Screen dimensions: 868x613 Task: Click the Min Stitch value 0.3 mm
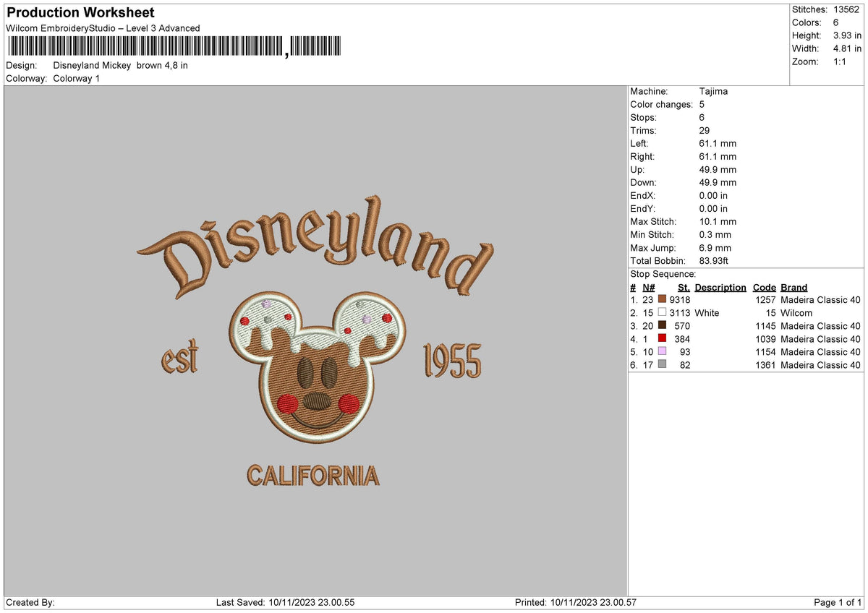pos(715,234)
